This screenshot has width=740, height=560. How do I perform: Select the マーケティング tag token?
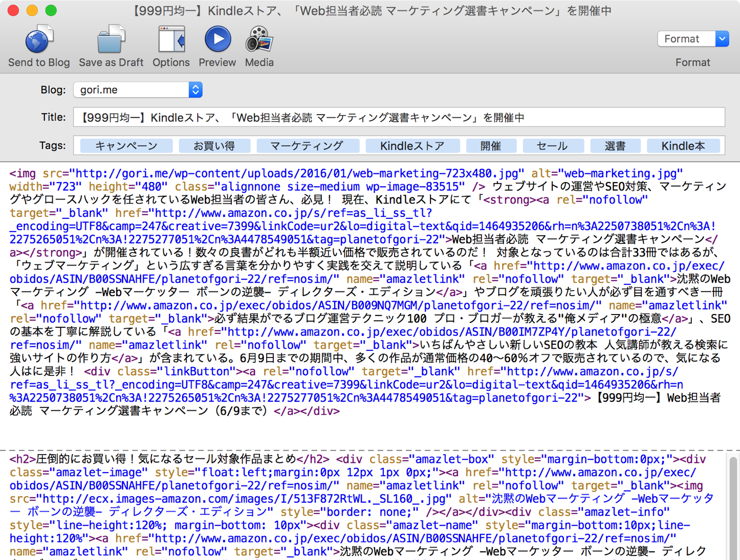pyautogui.click(x=308, y=146)
